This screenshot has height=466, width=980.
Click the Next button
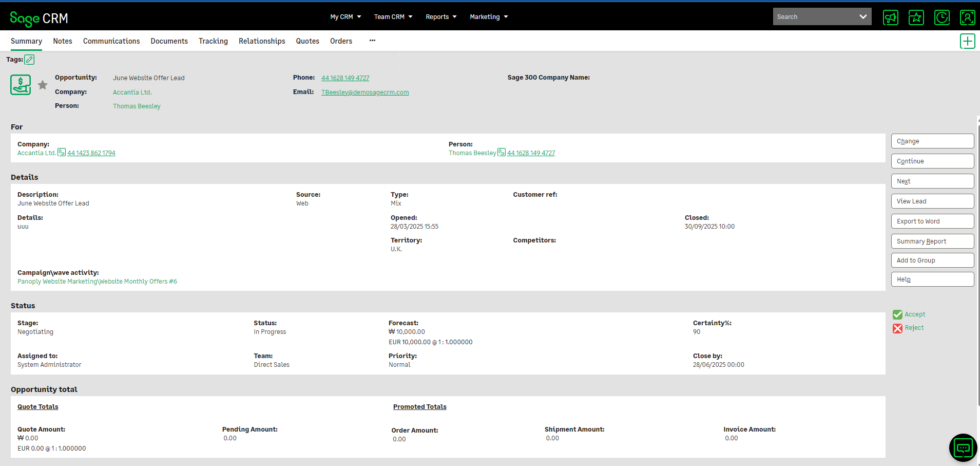932,181
